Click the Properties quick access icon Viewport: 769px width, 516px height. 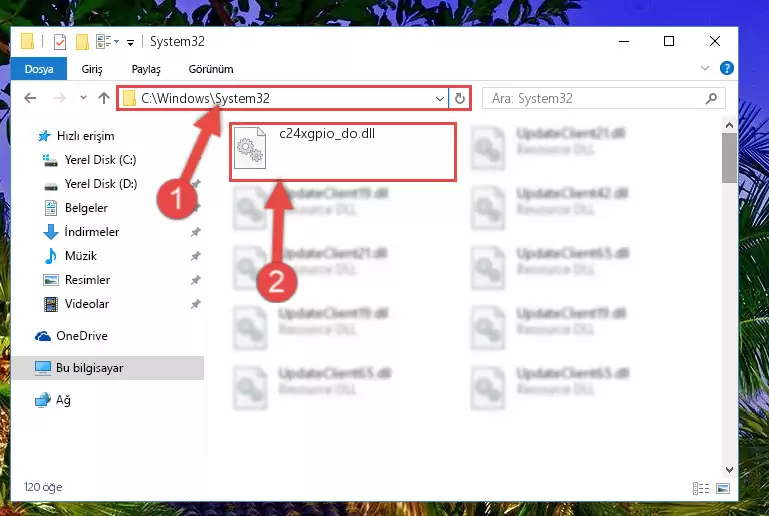click(60, 42)
